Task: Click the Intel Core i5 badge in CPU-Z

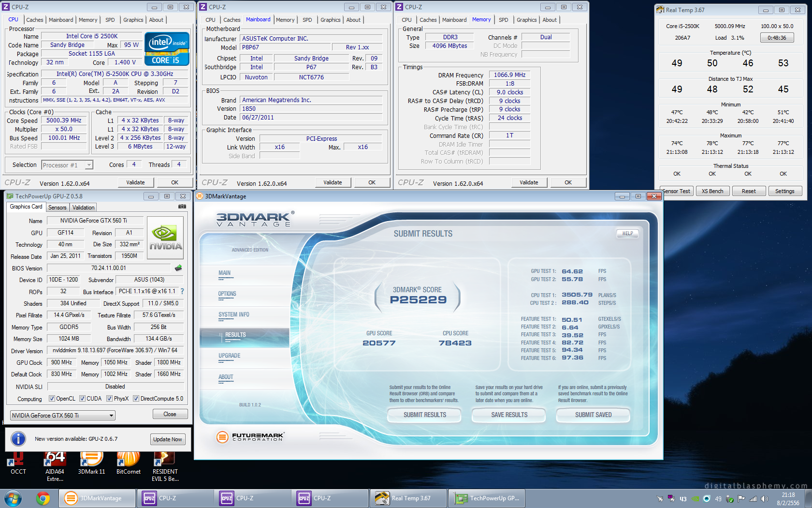Action: [x=167, y=49]
